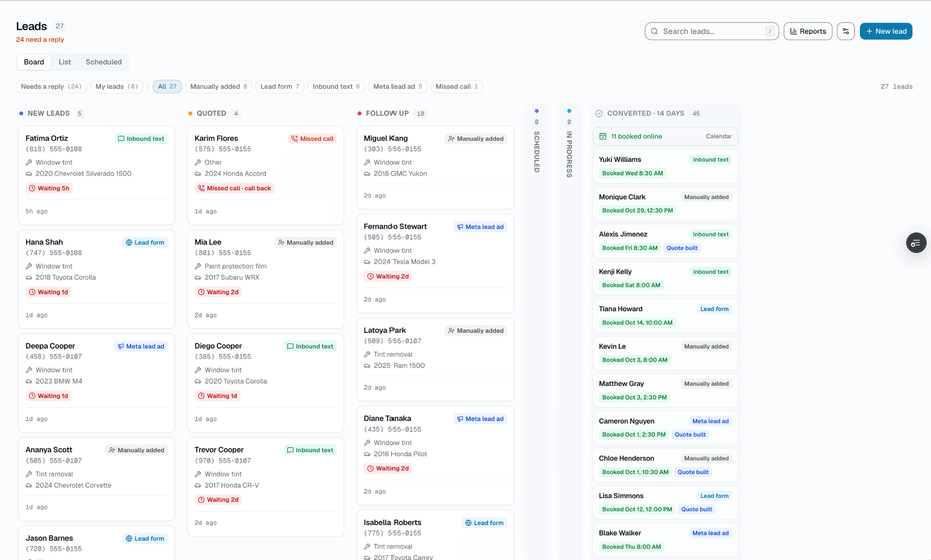
Task: Open Ananya Scott lead card name
Action: pos(49,450)
